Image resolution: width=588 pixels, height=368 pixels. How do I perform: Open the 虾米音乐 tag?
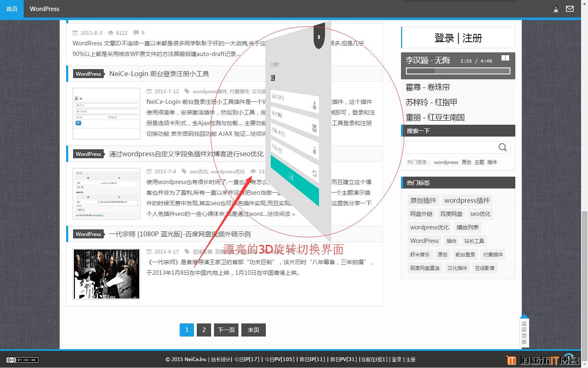coord(420,255)
